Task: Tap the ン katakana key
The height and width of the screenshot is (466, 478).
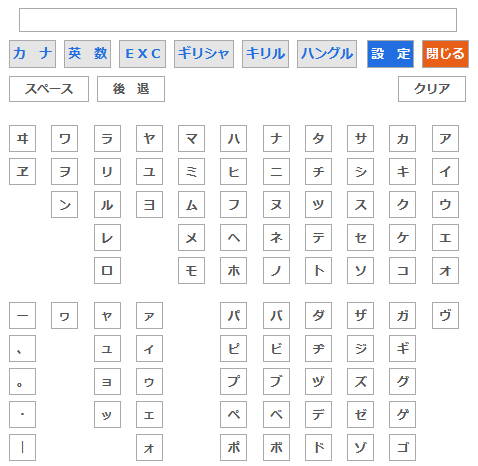Action: point(64,205)
